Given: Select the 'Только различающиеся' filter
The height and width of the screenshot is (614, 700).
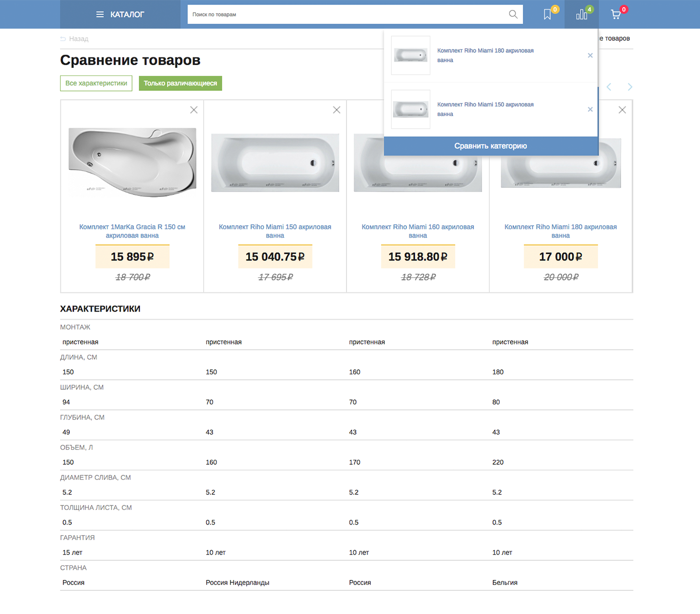Looking at the screenshot, I should pos(180,83).
